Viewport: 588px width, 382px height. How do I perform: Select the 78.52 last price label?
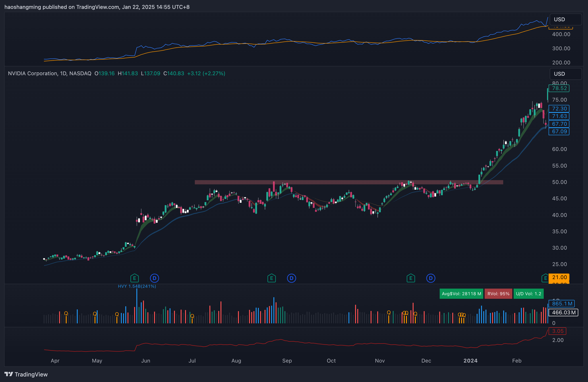tap(559, 88)
